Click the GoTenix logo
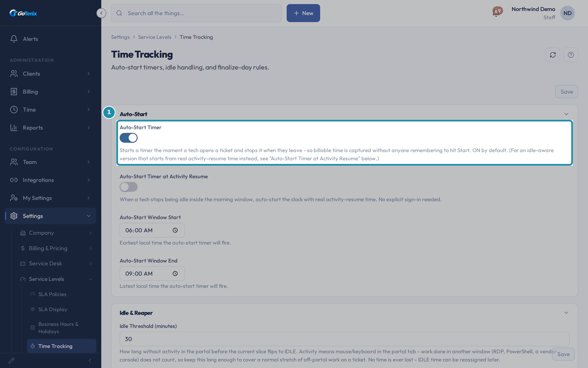 [23, 13]
